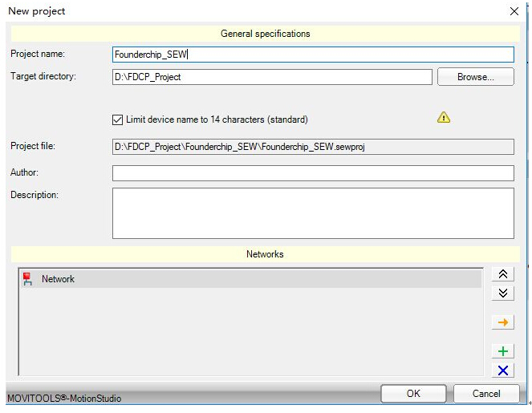Close the New project dialog window
Viewport: 532px width, 413px height.
pyautogui.click(x=514, y=11)
